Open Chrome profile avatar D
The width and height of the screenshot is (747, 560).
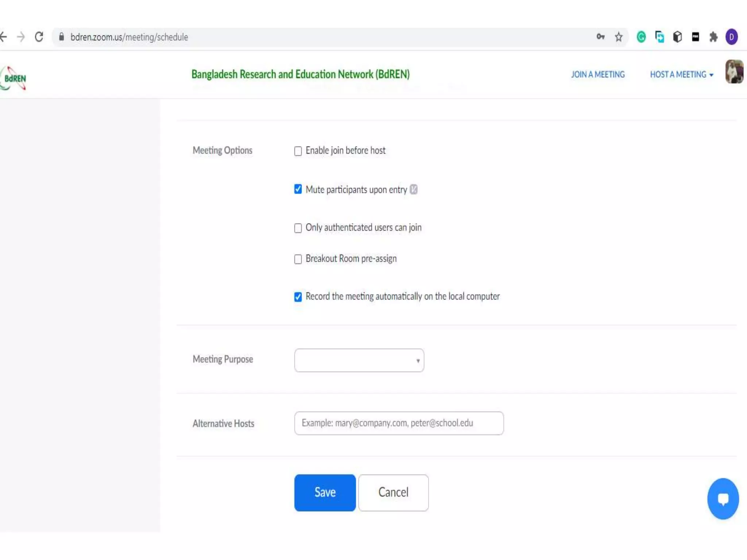tap(732, 37)
